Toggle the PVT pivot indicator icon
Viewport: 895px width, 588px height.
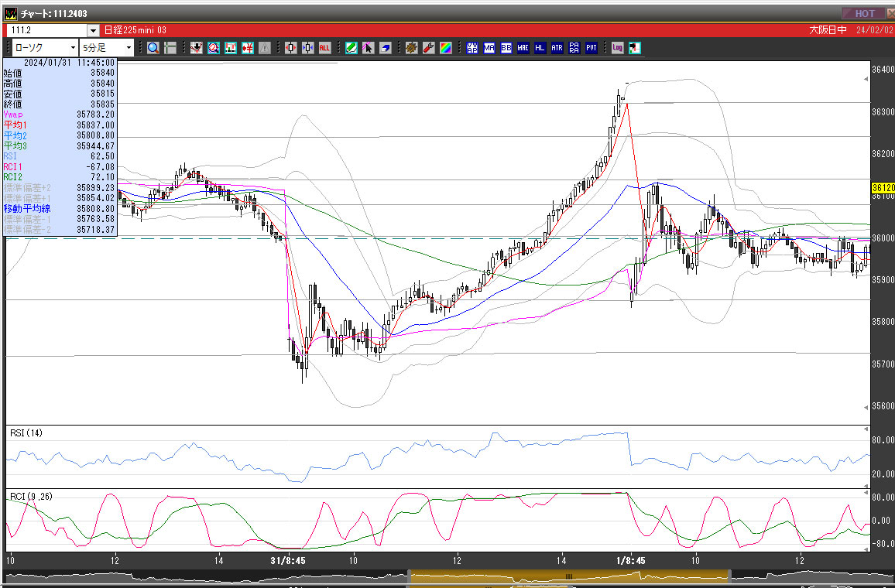592,48
